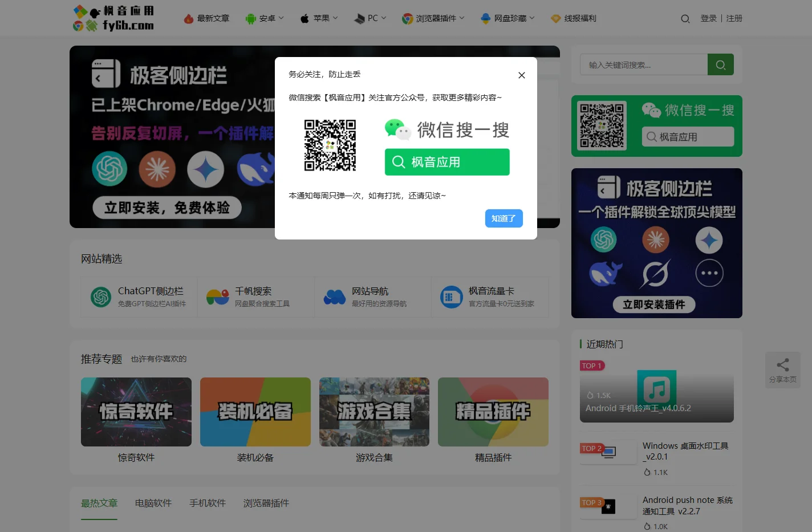Open Windows 桌面水印工具 v2.0.1 article
This screenshot has width=812, height=532.
(x=685, y=451)
